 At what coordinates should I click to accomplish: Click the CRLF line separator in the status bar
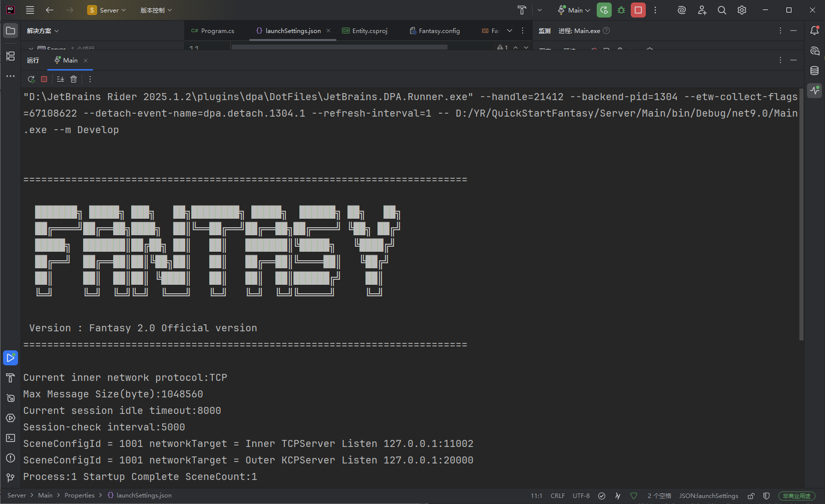pos(558,495)
